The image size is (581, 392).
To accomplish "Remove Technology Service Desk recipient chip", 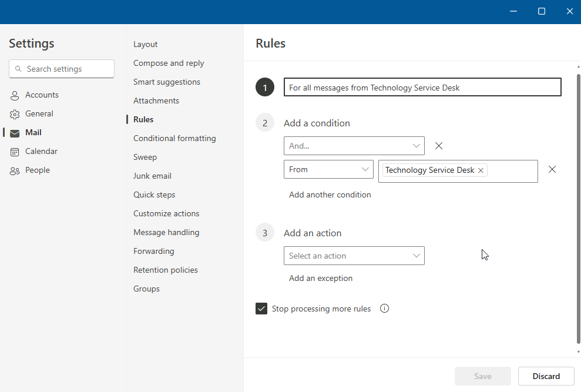I will click(481, 170).
